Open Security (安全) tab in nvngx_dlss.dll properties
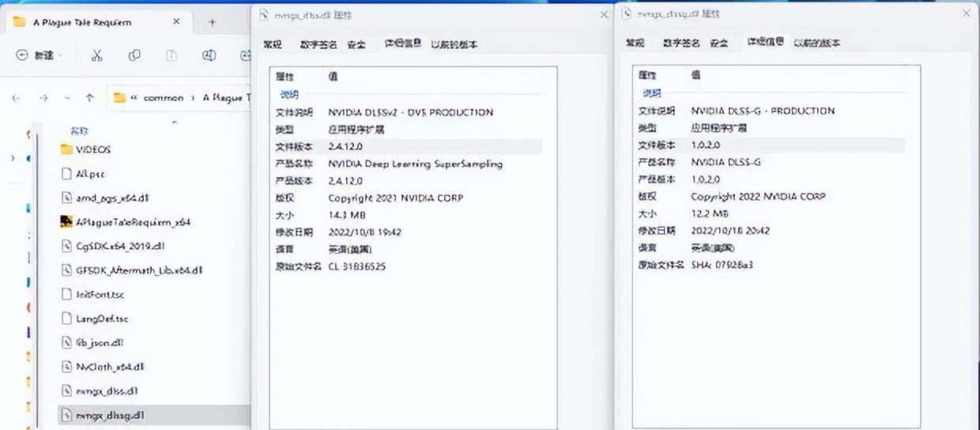980x430 pixels. (357, 44)
